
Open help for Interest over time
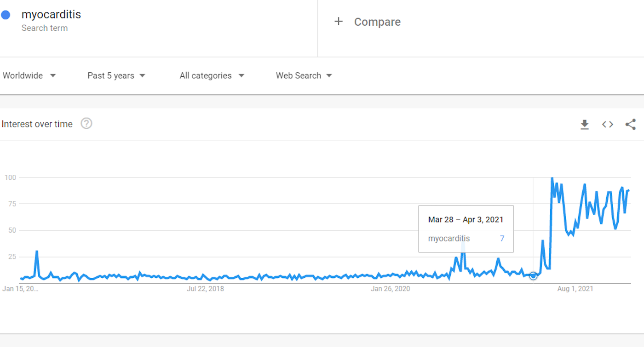point(86,124)
